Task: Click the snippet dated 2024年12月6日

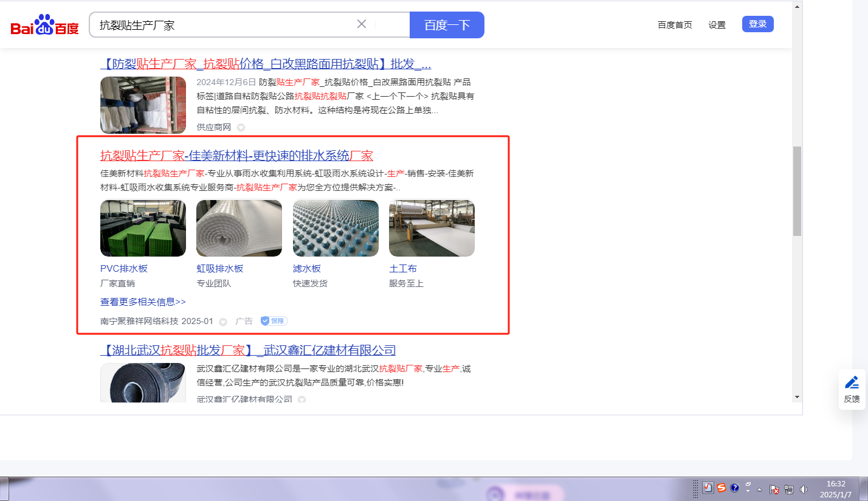Action: click(336, 96)
